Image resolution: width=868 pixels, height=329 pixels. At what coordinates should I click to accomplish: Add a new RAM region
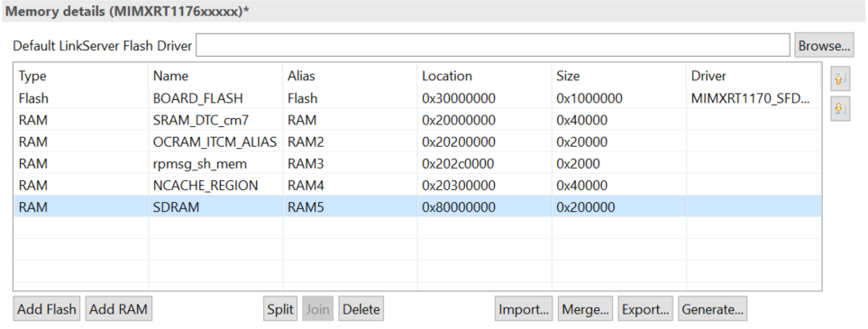point(118,309)
